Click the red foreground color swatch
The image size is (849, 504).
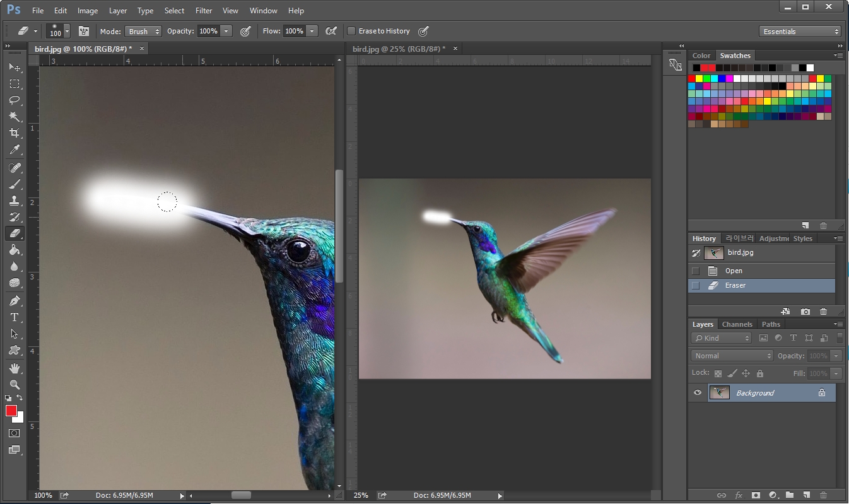[x=11, y=411]
